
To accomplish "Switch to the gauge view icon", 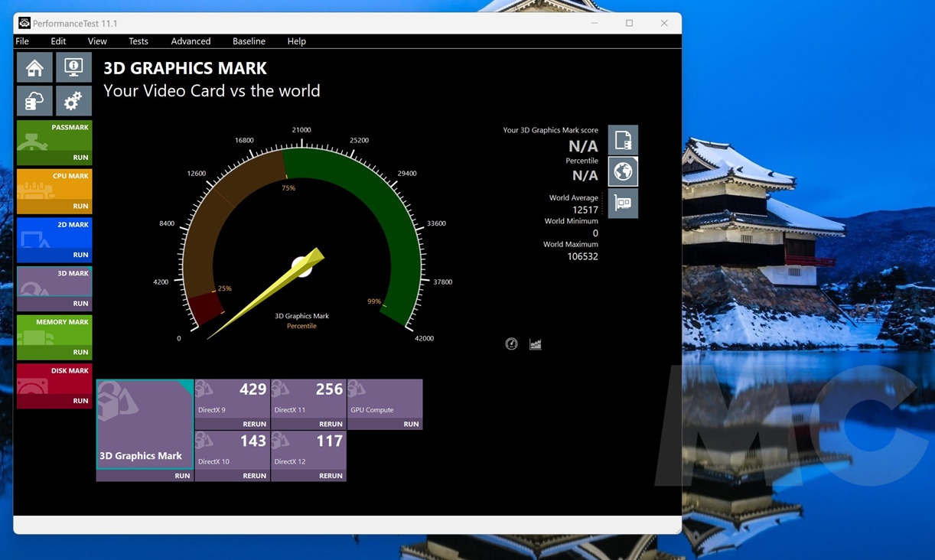I will pyautogui.click(x=512, y=344).
